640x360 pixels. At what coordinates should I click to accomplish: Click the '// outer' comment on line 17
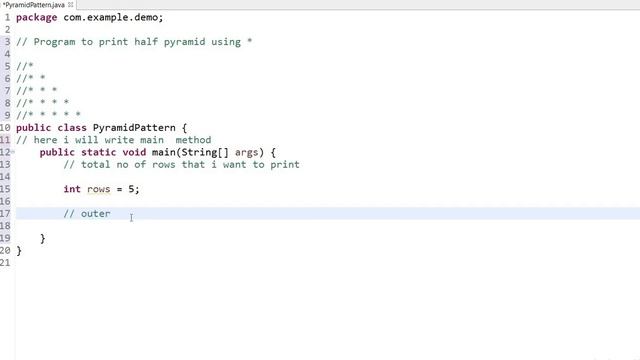pos(87,213)
